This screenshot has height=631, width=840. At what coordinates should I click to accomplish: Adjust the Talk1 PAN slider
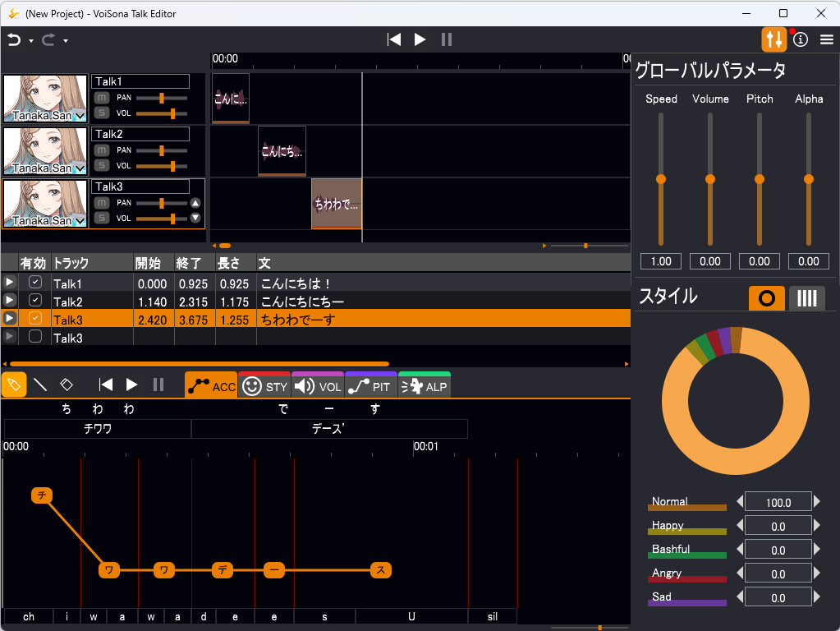click(x=161, y=98)
